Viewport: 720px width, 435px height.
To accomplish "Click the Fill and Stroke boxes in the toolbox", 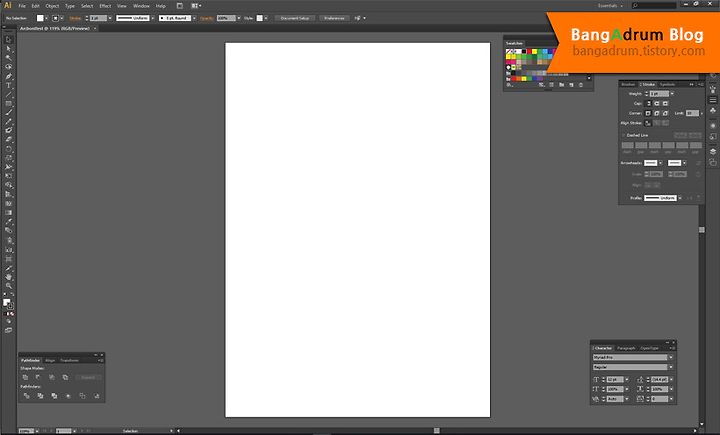I will [x=8, y=304].
